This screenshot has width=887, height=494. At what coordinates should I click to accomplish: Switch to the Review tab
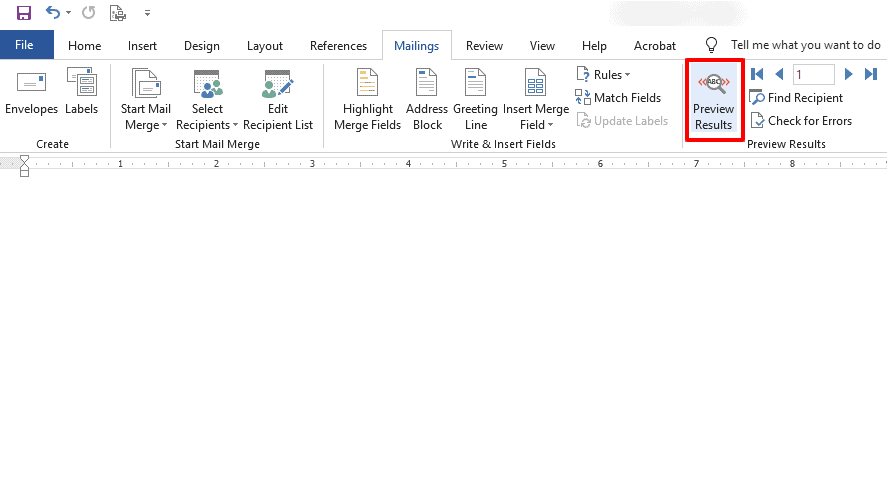[x=484, y=46]
